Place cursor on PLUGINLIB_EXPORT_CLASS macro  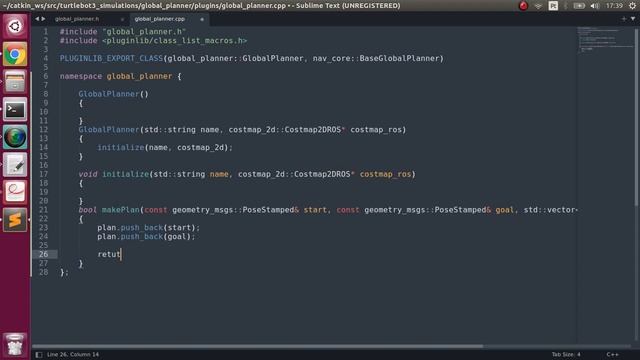pos(111,58)
